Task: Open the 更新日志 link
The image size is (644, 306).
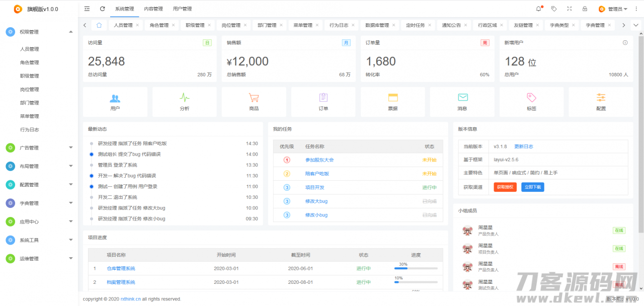Action: [523, 146]
